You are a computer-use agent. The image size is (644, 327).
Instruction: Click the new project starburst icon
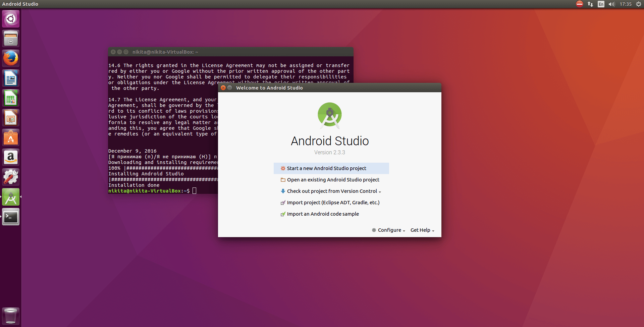tap(283, 168)
